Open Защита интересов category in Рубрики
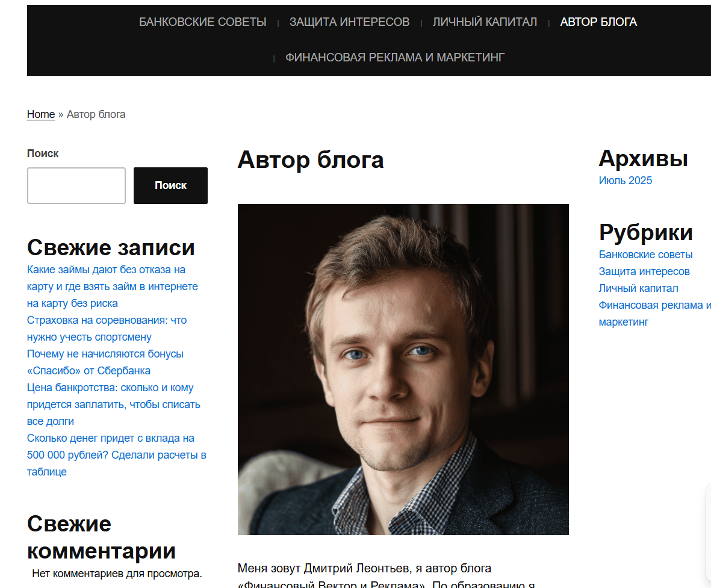Screen dimensions: 711x588 coord(644,271)
